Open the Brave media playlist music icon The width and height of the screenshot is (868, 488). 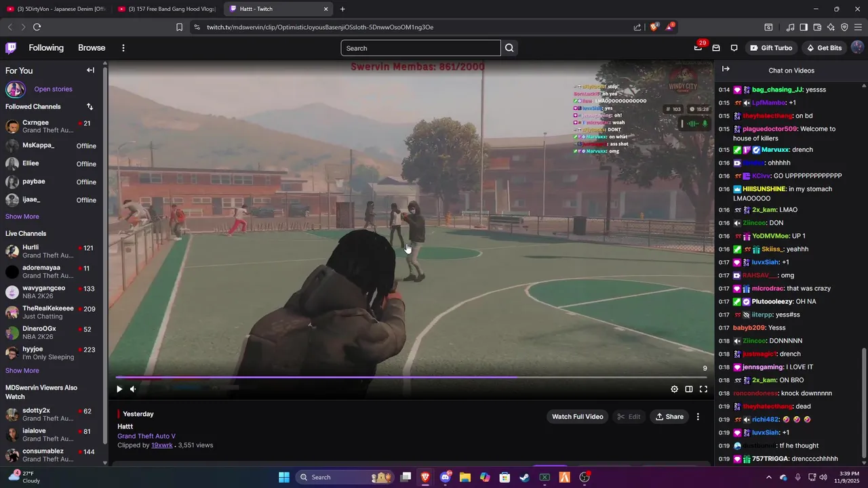click(x=790, y=27)
